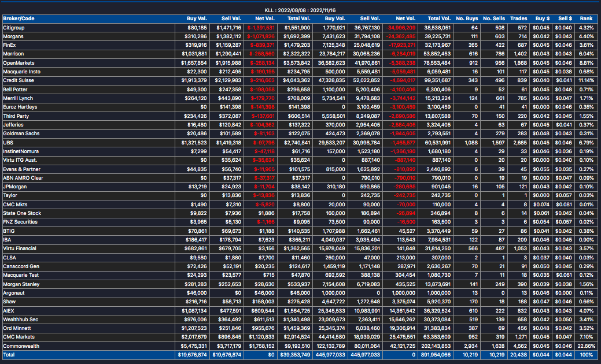The image size is (601, 364).
Task: Select the FinEx broker name
Action: point(10,45)
